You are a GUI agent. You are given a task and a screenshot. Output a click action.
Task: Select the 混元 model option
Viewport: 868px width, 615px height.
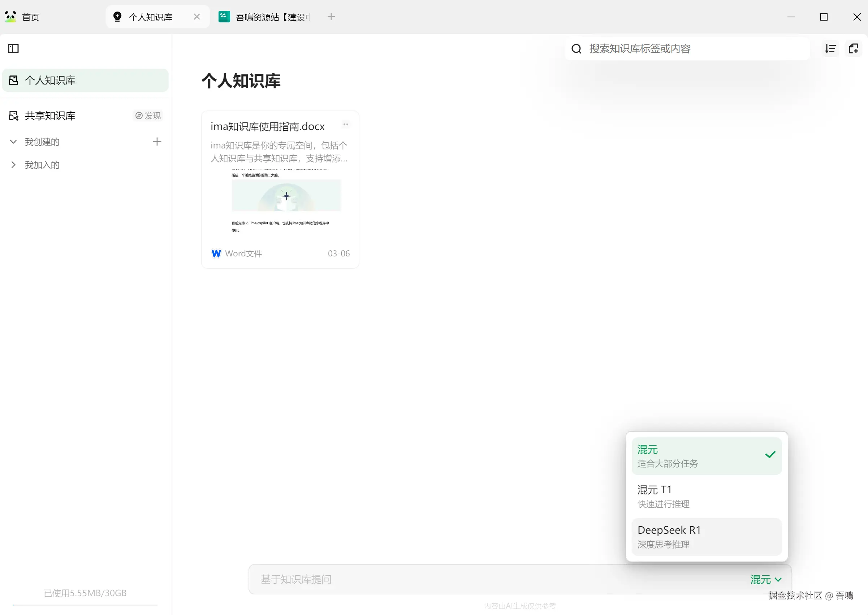(706, 456)
